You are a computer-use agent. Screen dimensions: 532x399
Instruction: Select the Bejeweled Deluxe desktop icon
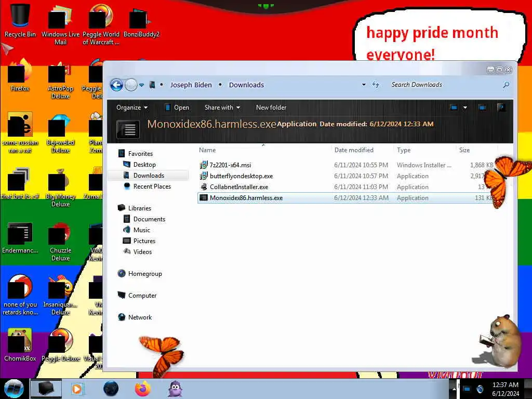pyautogui.click(x=60, y=134)
